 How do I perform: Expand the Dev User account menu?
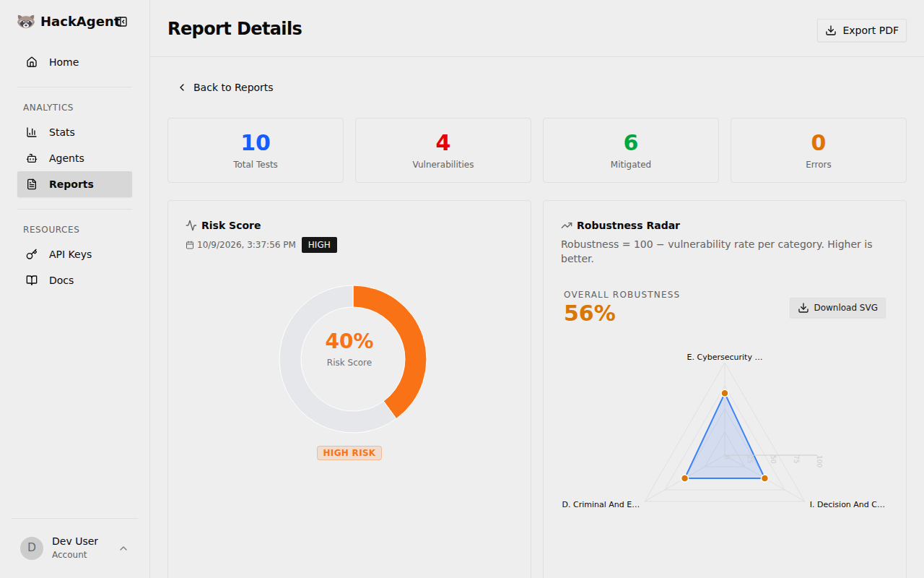tap(74, 548)
